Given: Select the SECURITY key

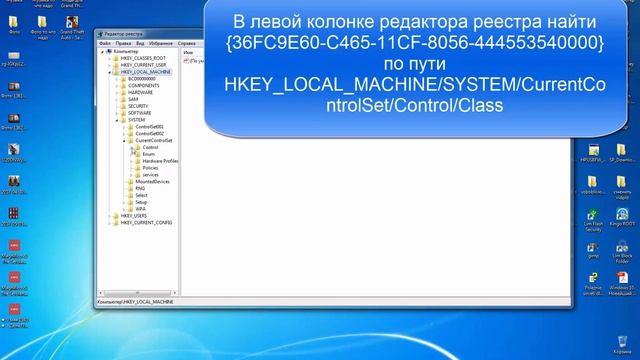Looking at the screenshot, I should point(138,106).
